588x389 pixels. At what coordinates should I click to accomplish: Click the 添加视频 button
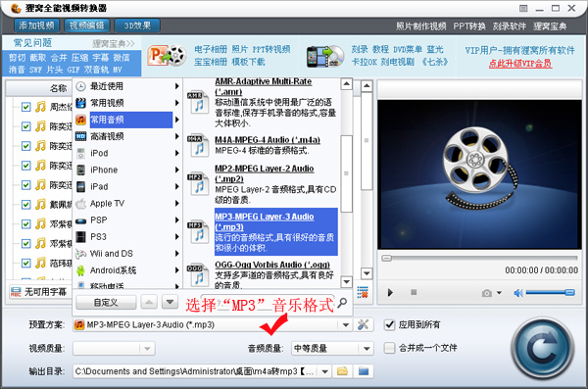37,25
